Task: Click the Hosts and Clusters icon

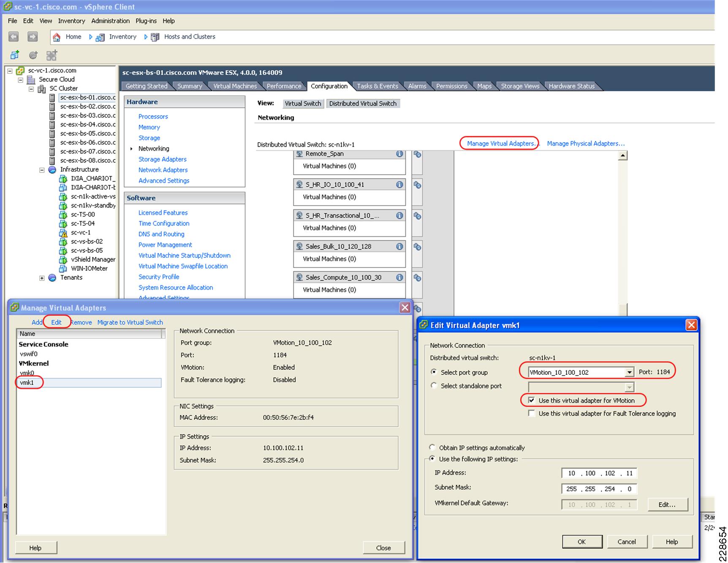Action: [x=155, y=37]
